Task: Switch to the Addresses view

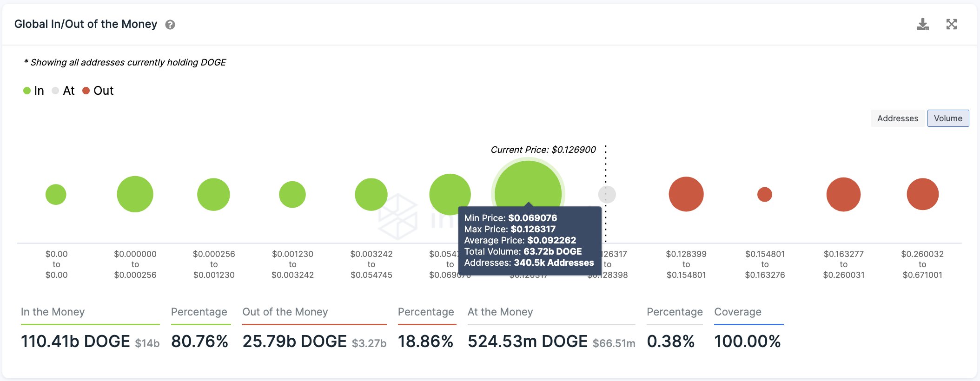Action: (898, 118)
